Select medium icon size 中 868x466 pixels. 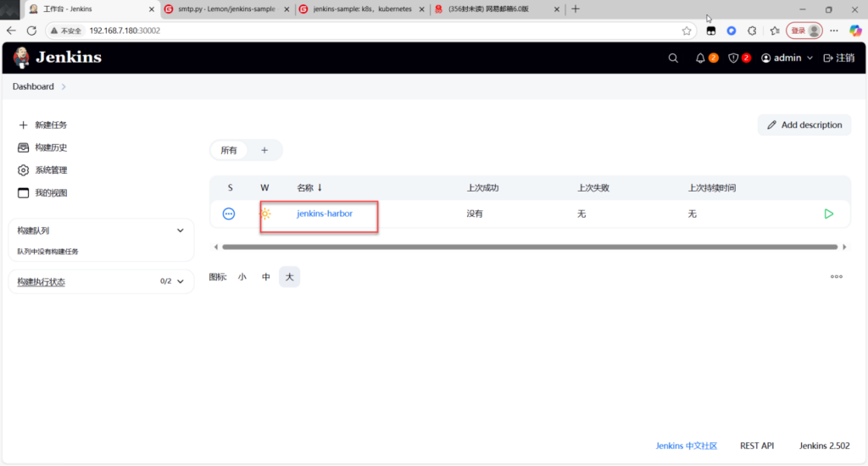click(x=266, y=277)
